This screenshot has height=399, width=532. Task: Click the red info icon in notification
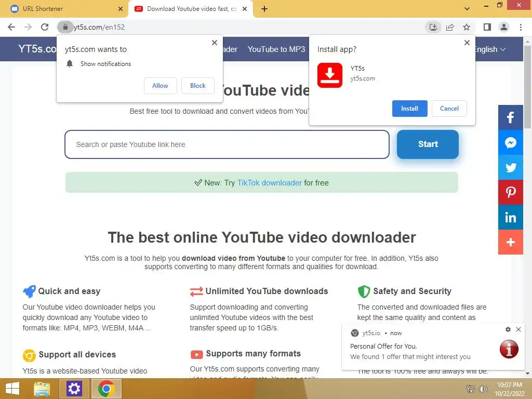click(509, 349)
